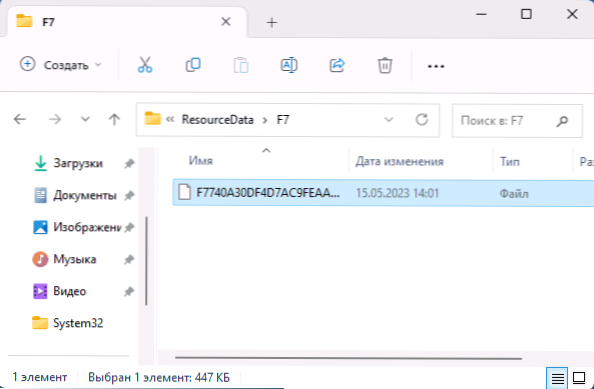Click the Cut scissors icon

145,65
